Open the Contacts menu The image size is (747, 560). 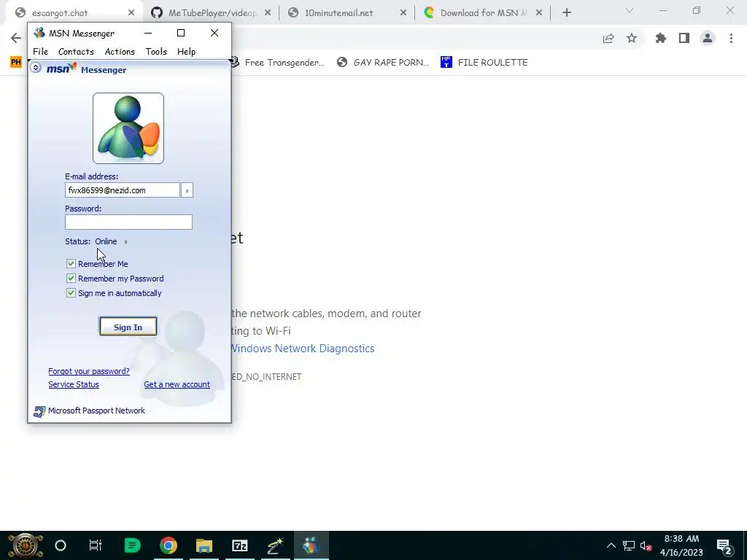pos(76,52)
